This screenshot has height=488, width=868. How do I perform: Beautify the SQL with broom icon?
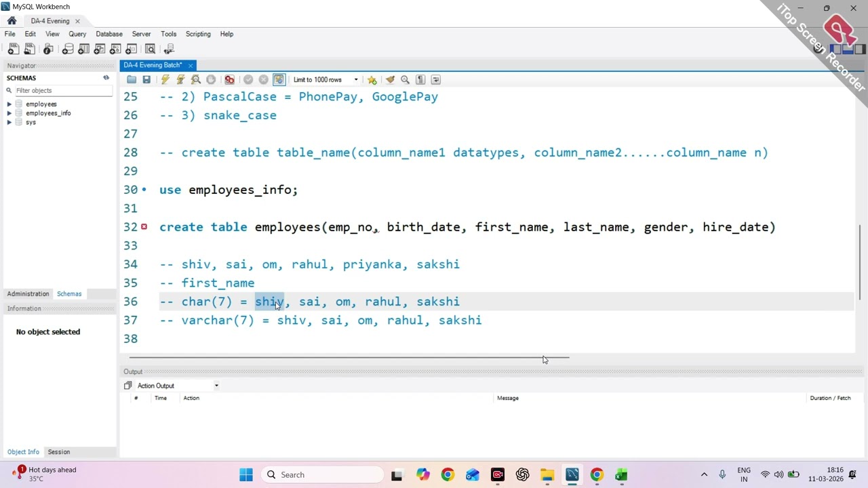tap(390, 80)
